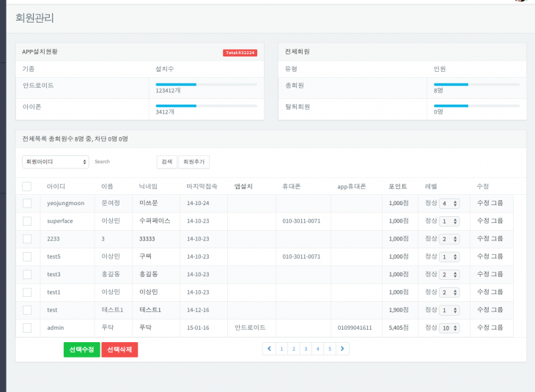535x392 pixels.
Task: Go to the previous page with left arrow
Action: tap(269, 349)
